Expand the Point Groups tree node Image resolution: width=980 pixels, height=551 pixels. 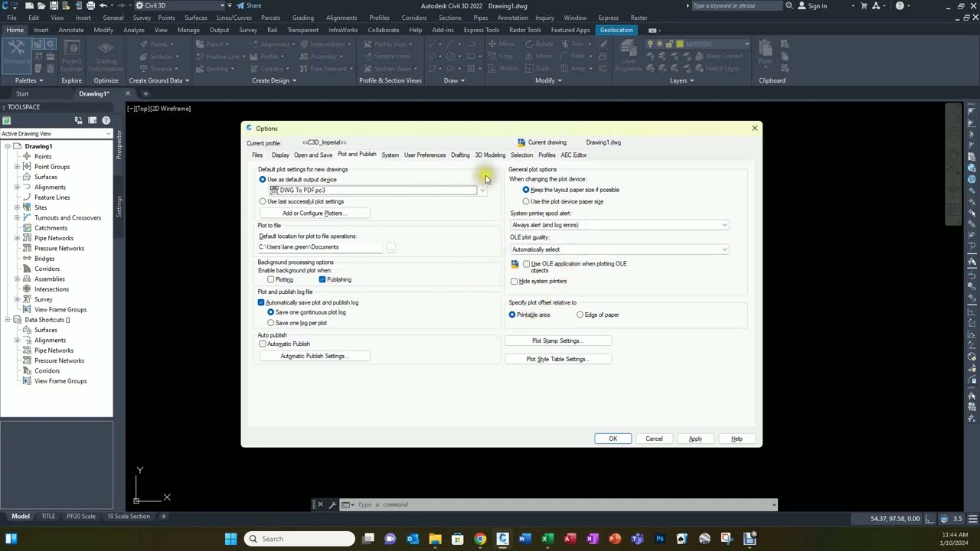coord(17,167)
